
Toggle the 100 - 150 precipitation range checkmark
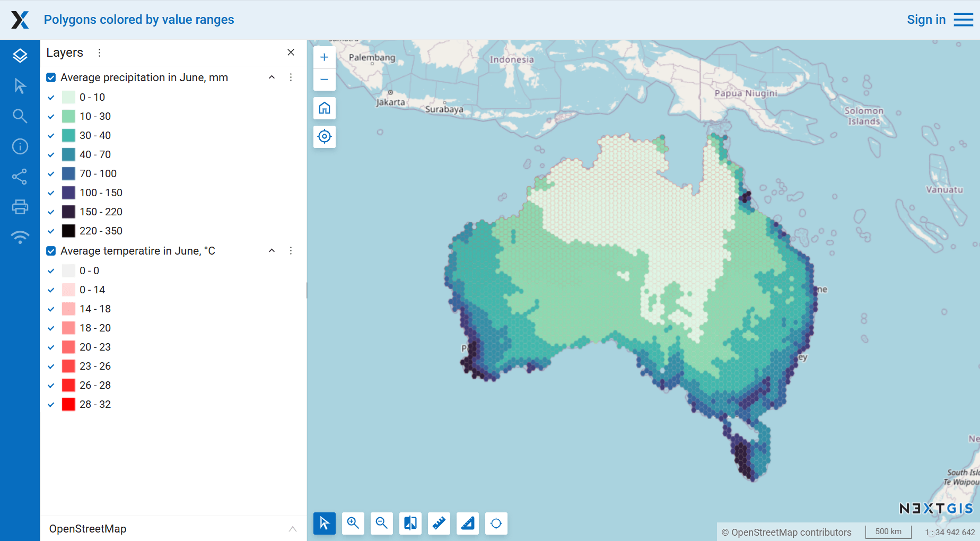point(51,193)
